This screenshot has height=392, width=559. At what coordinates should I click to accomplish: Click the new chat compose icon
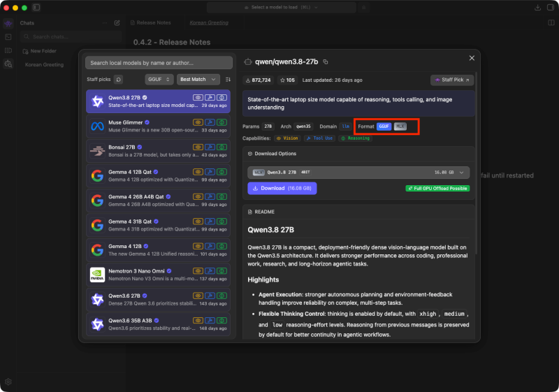[117, 23]
